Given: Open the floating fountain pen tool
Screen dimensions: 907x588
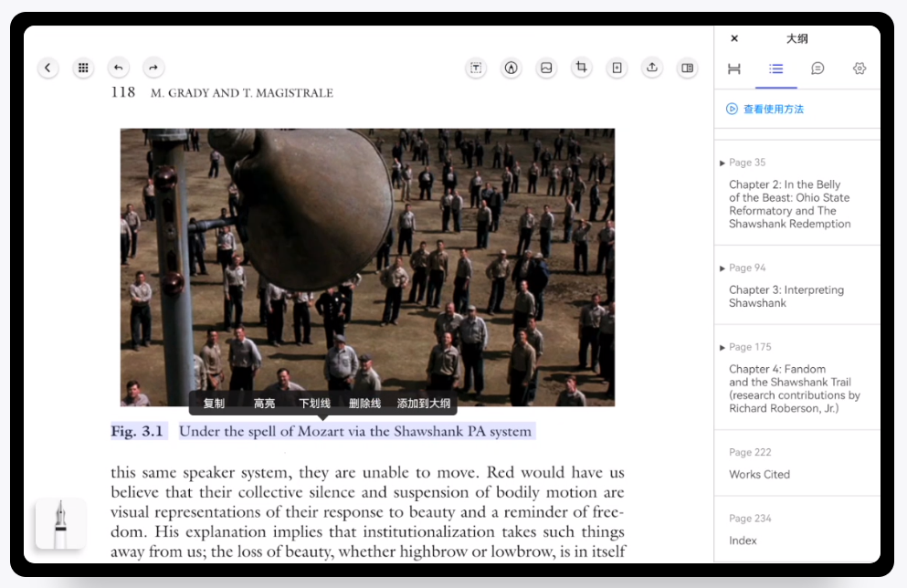Looking at the screenshot, I should [60, 524].
